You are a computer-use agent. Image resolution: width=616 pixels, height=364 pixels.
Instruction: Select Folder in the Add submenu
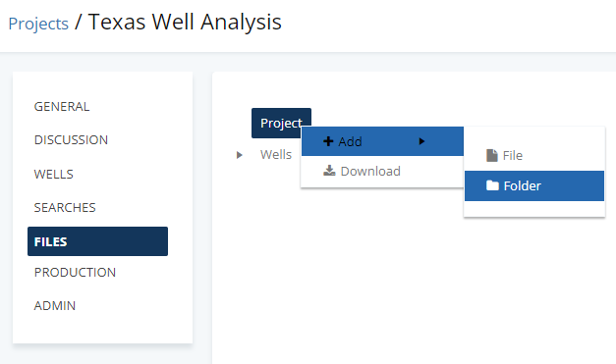(534, 185)
